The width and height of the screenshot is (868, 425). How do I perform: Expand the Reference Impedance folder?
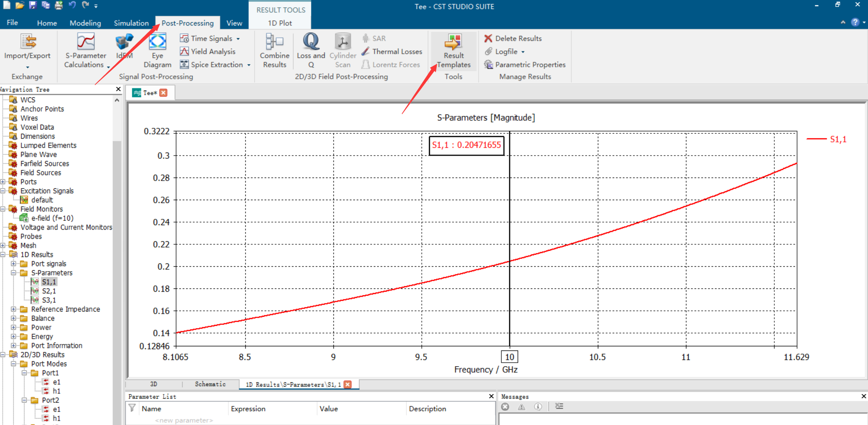coord(14,309)
